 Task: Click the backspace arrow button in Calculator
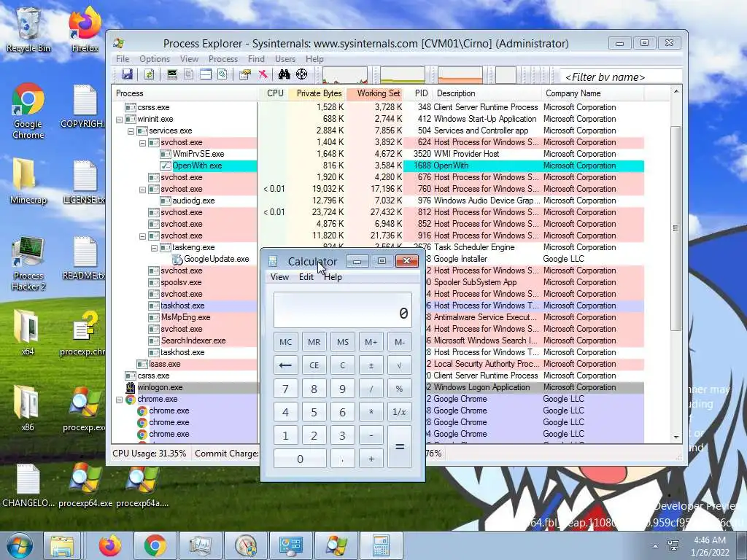click(285, 365)
